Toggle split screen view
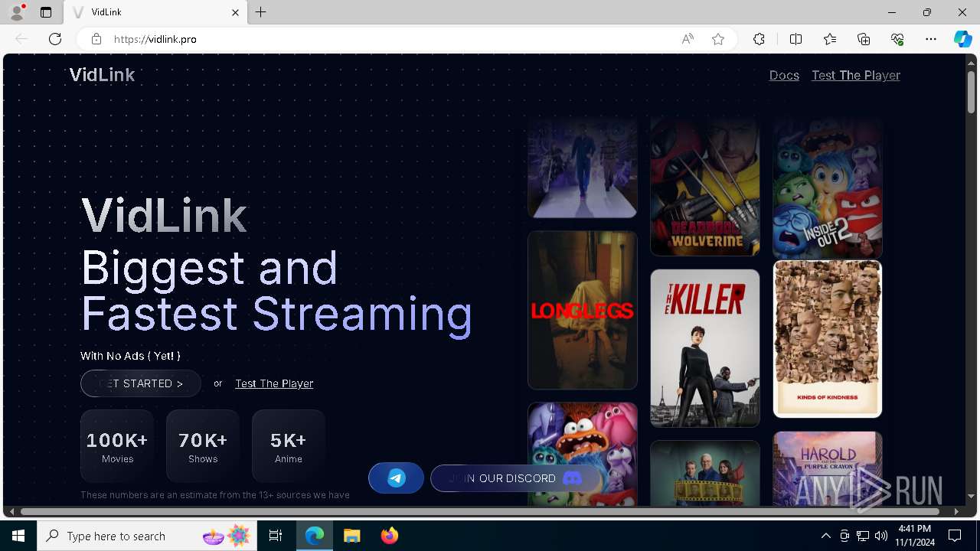 coord(795,39)
